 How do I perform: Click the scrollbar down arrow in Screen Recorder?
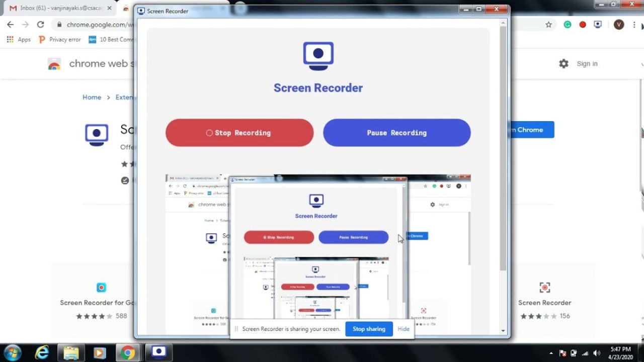pyautogui.click(x=503, y=331)
